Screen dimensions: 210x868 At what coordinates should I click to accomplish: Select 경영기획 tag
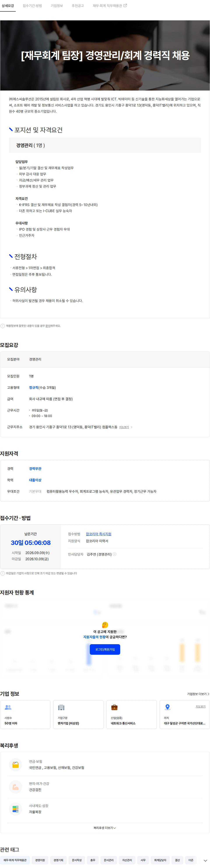point(58,860)
